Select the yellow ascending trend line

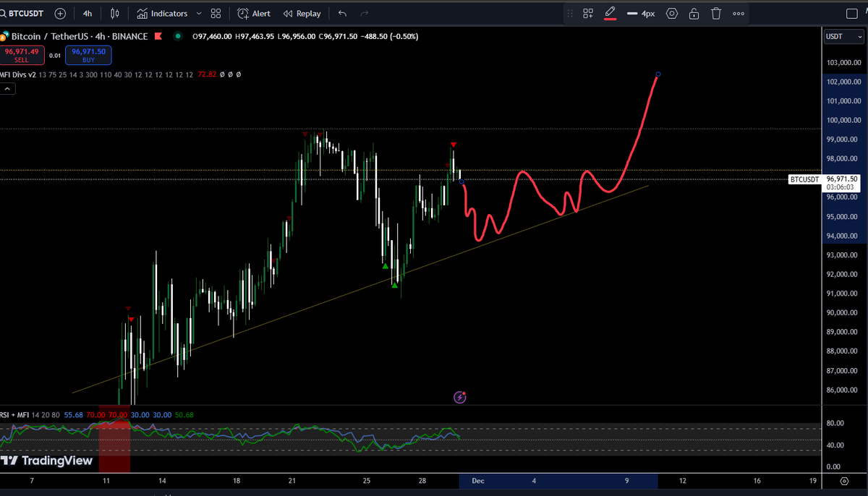tap(362, 289)
